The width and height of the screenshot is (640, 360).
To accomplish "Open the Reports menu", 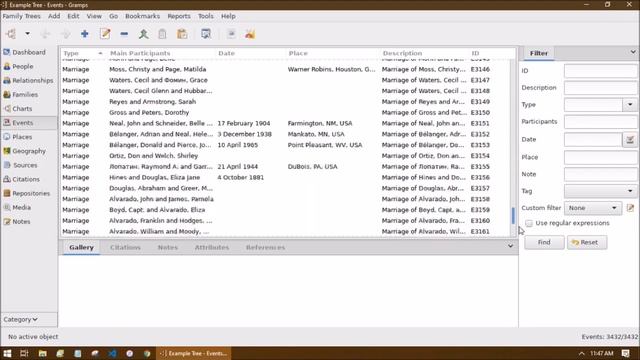I will tap(179, 16).
